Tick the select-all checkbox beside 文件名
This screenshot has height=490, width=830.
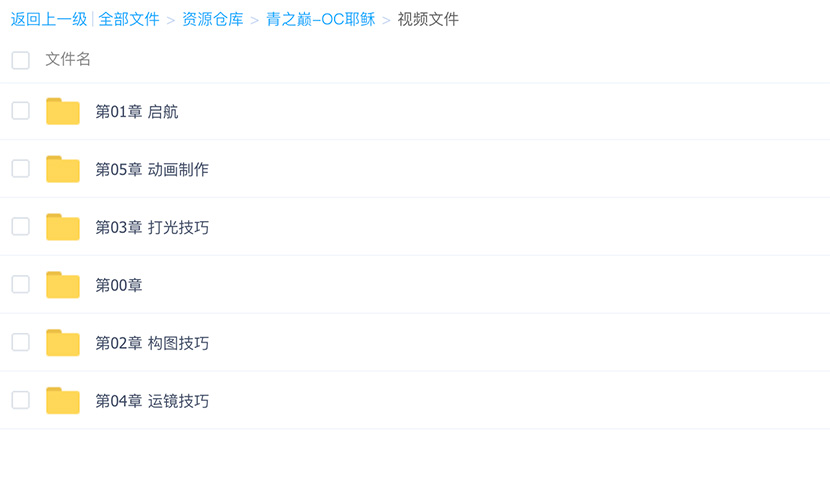[x=21, y=60]
